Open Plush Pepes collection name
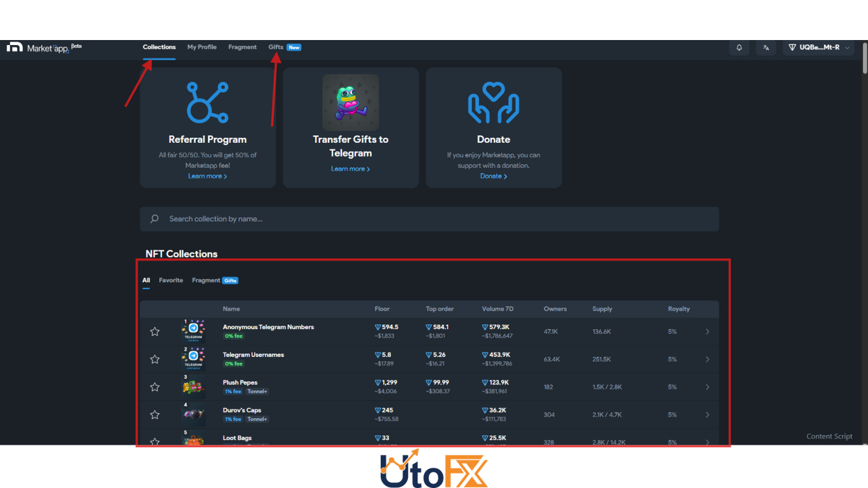 [x=240, y=383]
